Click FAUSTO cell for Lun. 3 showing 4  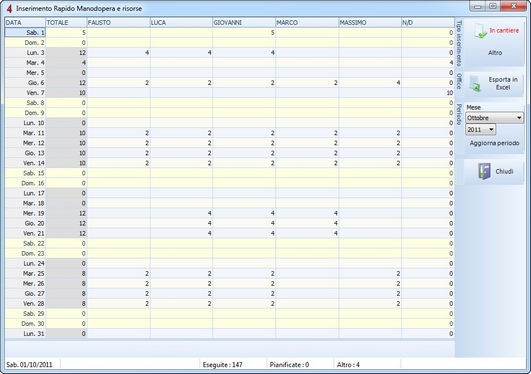click(119, 53)
